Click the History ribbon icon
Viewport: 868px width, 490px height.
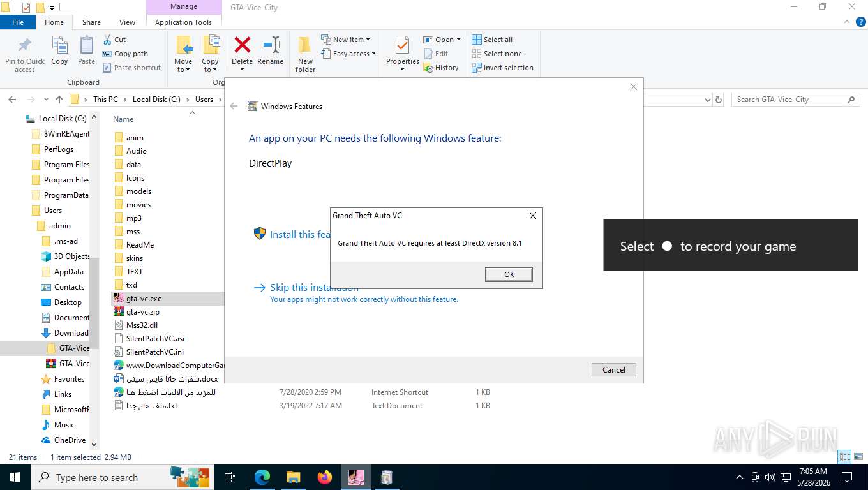coord(441,68)
